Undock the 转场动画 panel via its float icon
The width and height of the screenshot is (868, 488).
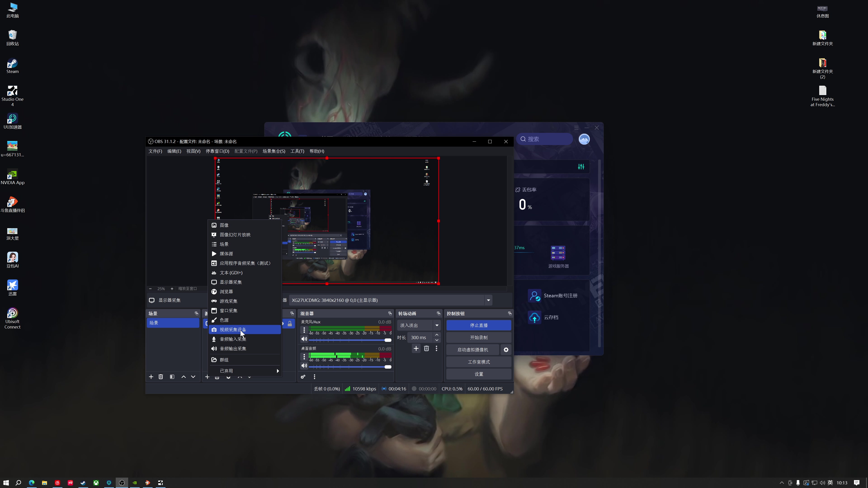pos(438,314)
